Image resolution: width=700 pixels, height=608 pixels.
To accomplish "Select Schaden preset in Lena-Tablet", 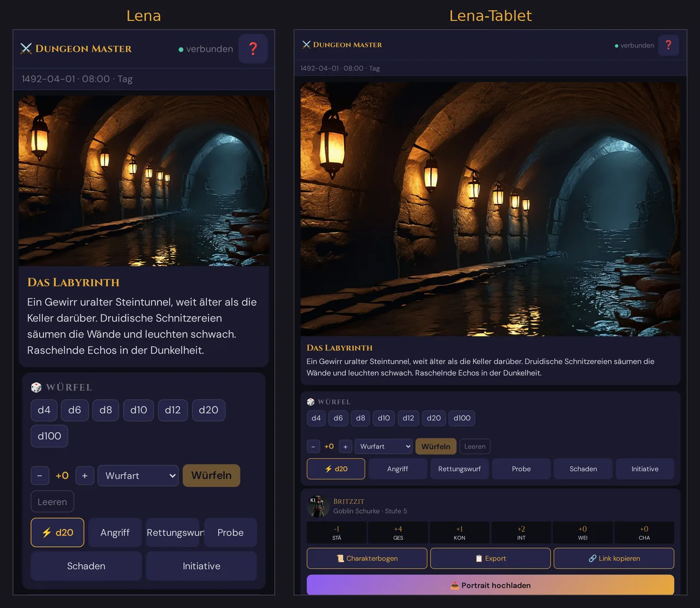I will (583, 469).
